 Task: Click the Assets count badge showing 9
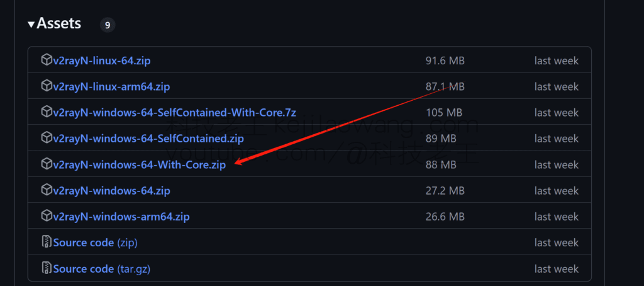[x=108, y=25]
